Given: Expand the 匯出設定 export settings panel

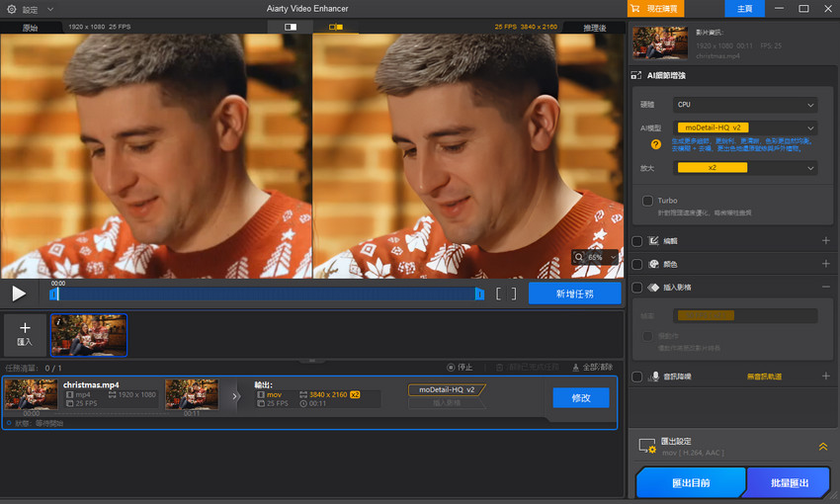Looking at the screenshot, I should (x=822, y=447).
